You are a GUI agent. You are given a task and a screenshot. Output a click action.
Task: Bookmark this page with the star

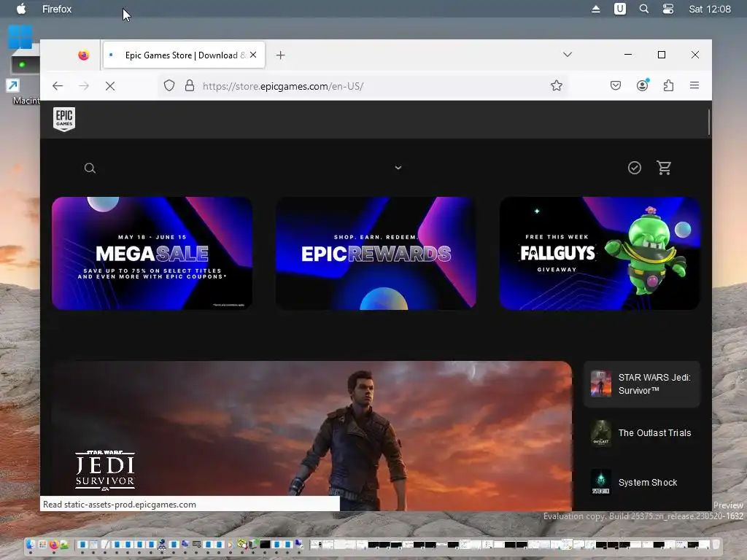coord(557,86)
